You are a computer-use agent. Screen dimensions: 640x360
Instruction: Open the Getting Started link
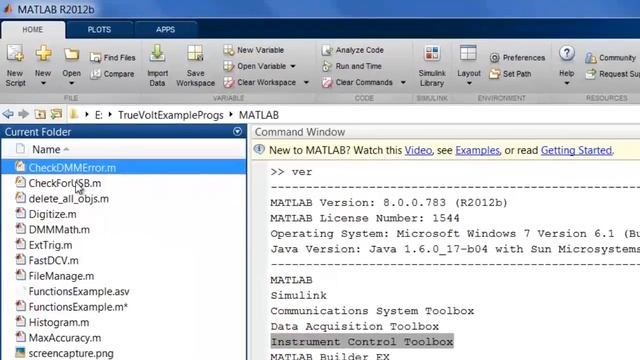(x=576, y=150)
